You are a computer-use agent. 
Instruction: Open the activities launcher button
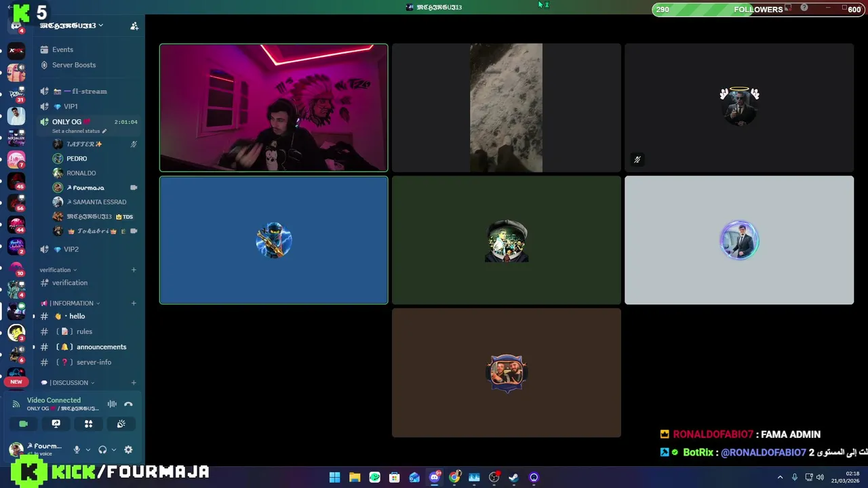(88, 424)
